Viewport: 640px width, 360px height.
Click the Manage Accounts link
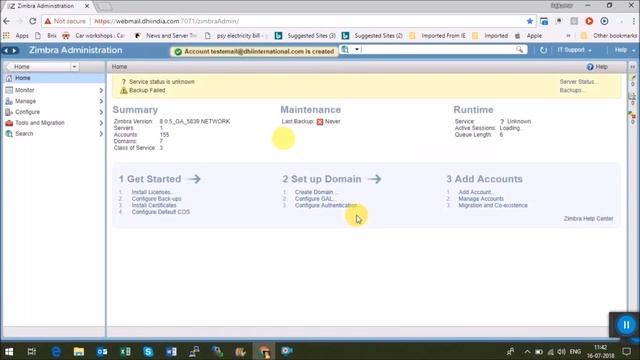pos(481,199)
